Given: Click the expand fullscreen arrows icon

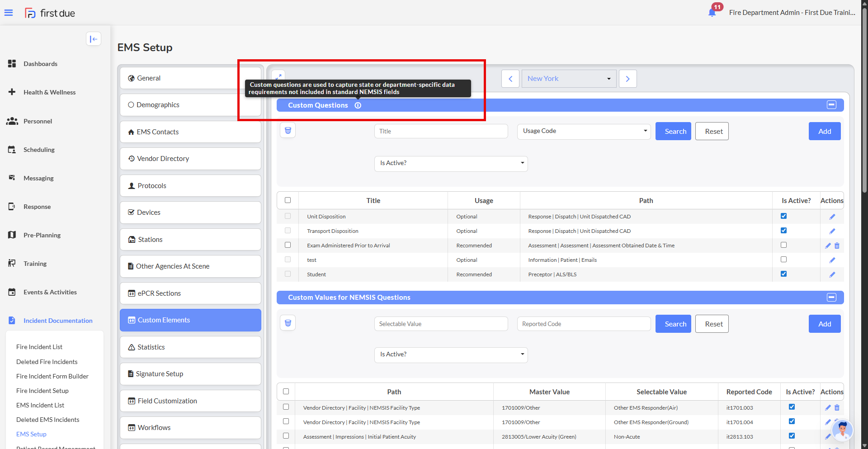Looking at the screenshot, I should [278, 76].
